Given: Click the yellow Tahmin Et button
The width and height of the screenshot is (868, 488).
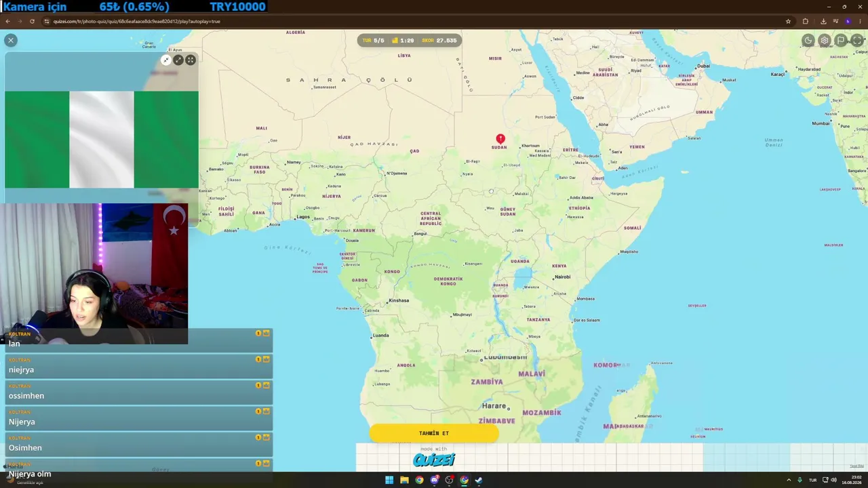Looking at the screenshot, I should (434, 433).
